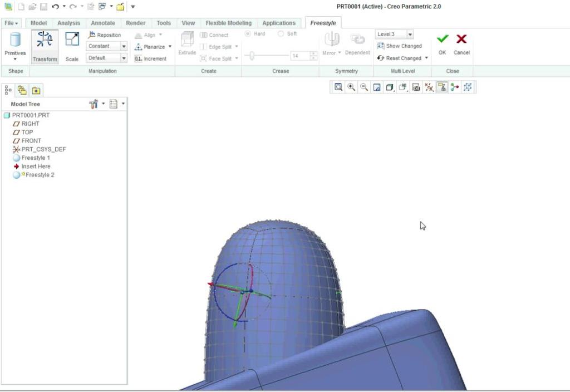The height and width of the screenshot is (392, 570).
Task: Click the Primitives cylinder icon
Action: (x=15, y=40)
